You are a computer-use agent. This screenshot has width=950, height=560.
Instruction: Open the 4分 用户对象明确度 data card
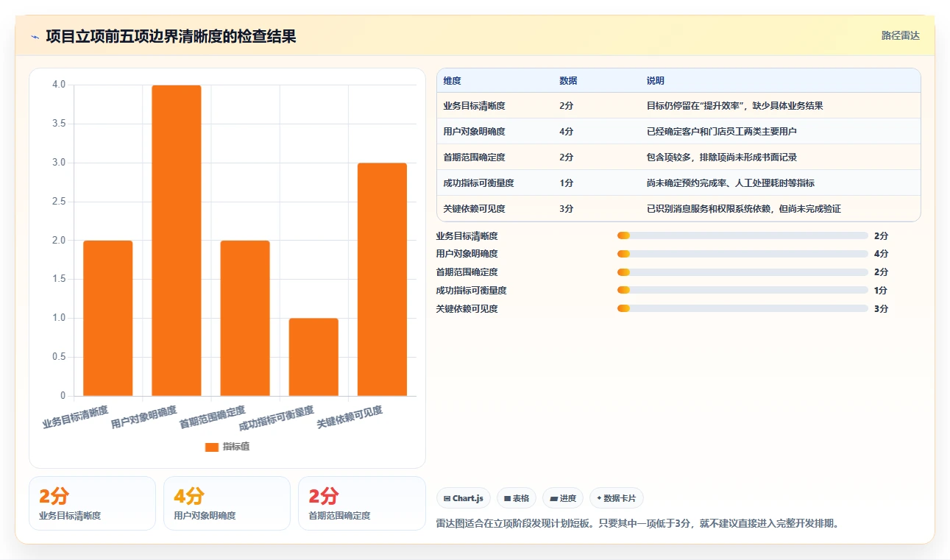pos(227,503)
